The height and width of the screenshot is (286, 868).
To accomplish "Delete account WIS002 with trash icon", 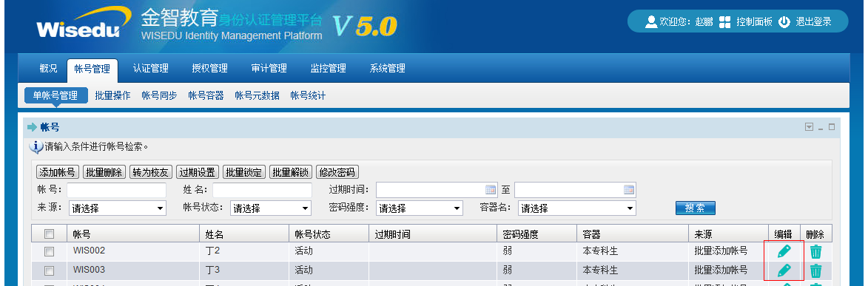I will pos(816,252).
